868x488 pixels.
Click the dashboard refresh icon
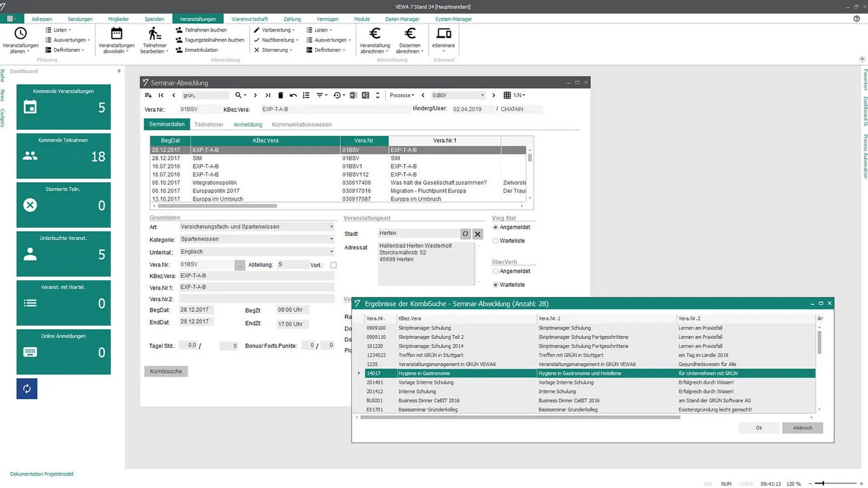(x=27, y=388)
